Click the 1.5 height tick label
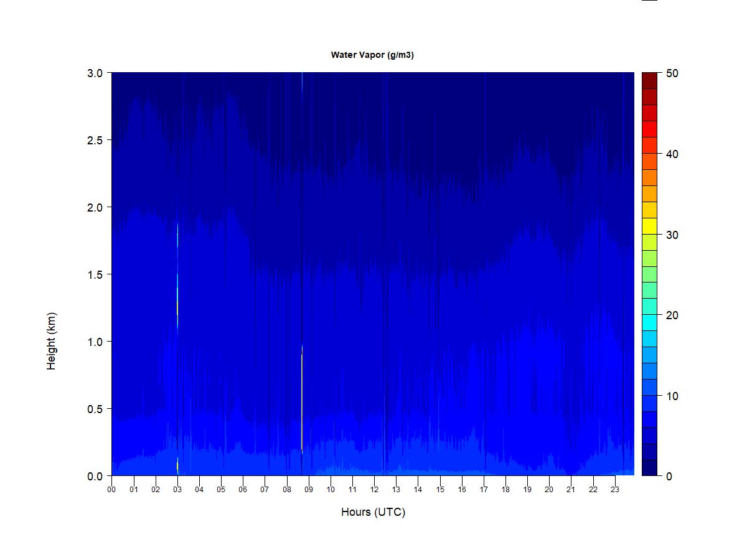Viewport: 747px width, 560px height. (95, 274)
